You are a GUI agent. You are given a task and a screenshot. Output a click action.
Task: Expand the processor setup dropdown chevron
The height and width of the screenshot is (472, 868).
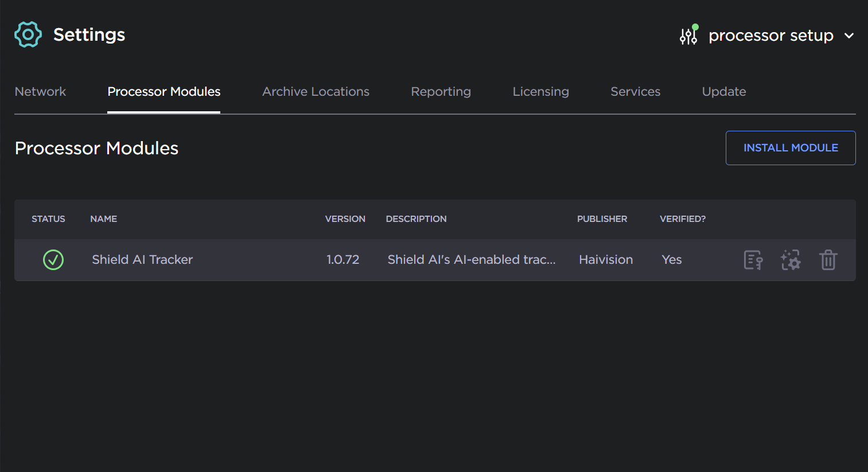(x=849, y=36)
